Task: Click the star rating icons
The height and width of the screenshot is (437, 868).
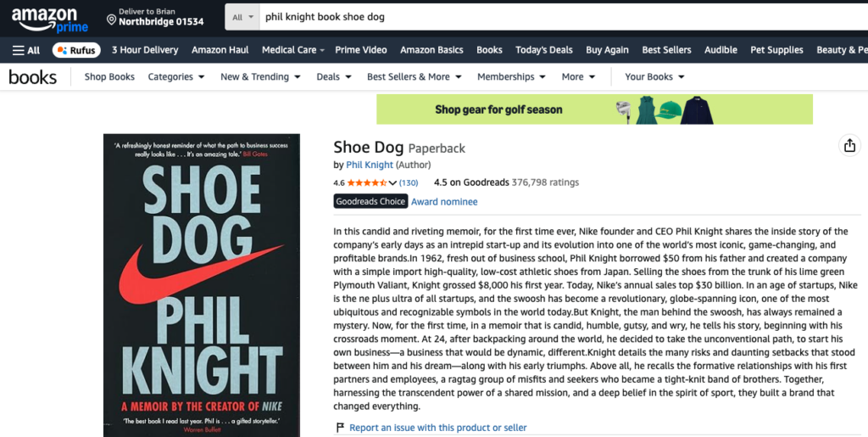Action: click(366, 182)
